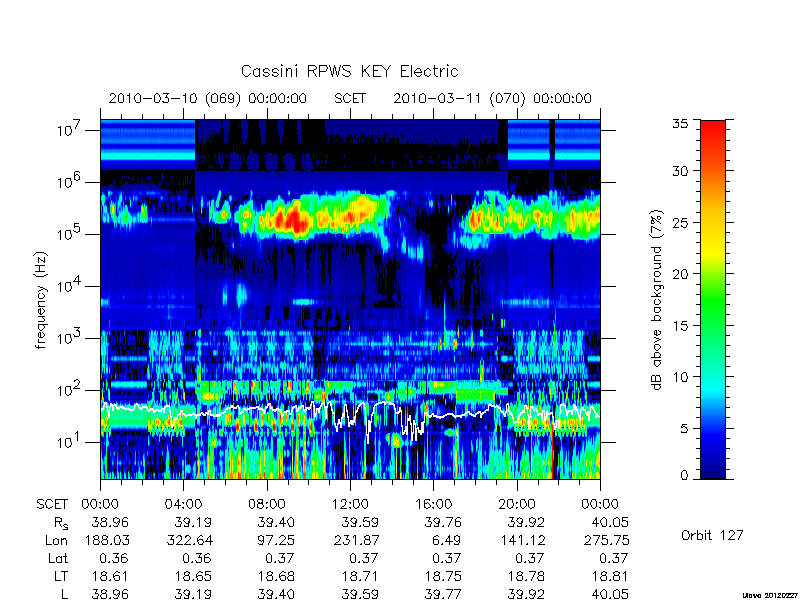This screenshot has height=600, width=800.
Task: Click the 10^2 frequency tick label
Action: click(70, 390)
